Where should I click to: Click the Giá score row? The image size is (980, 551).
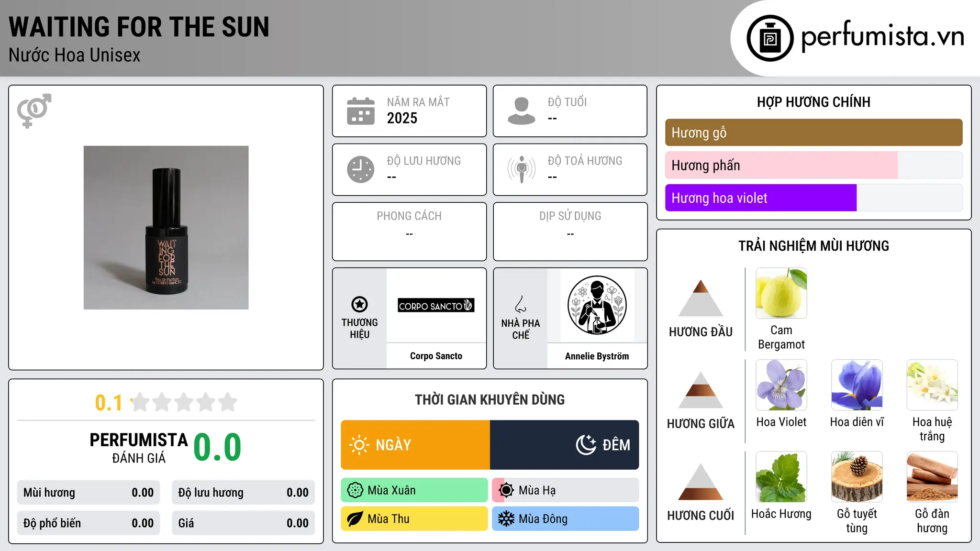243,523
